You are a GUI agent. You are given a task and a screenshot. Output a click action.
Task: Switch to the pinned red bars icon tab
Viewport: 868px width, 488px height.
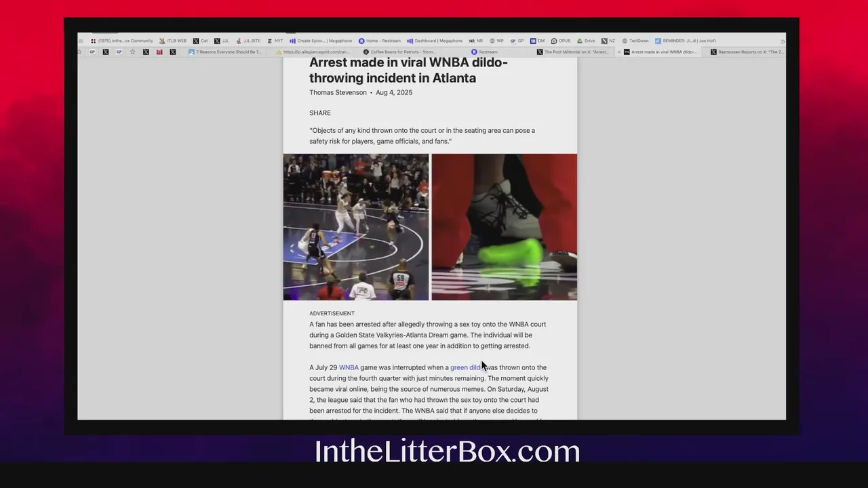pos(159,52)
